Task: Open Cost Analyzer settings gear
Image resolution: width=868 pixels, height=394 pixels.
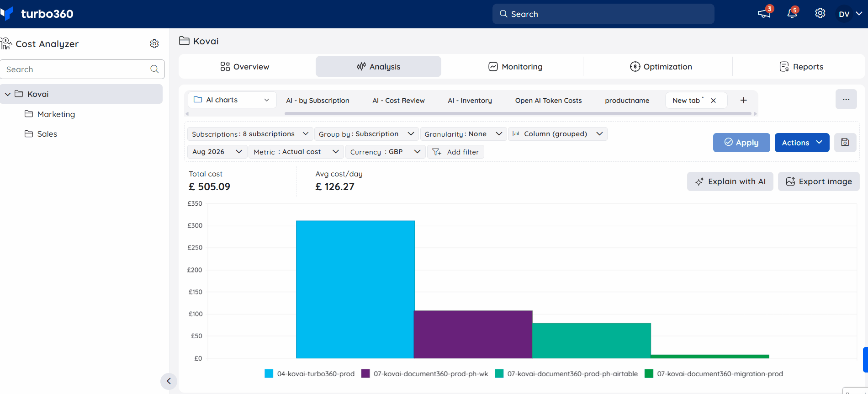Action: pyautogui.click(x=154, y=43)
